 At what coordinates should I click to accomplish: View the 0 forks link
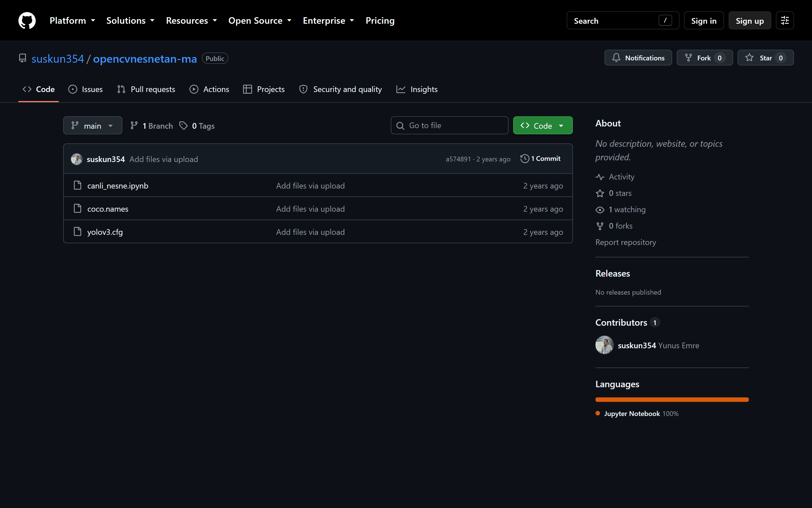coord(614,226)
